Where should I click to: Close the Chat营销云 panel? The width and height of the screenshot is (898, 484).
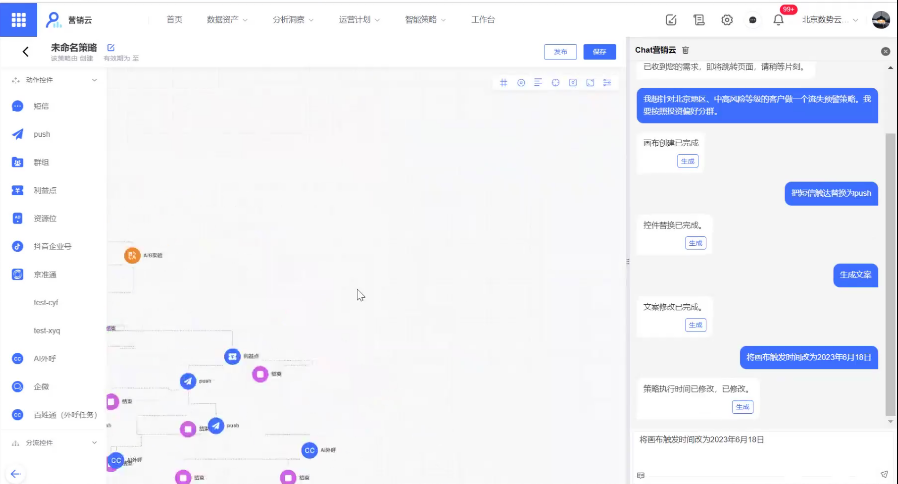[885, 52]
